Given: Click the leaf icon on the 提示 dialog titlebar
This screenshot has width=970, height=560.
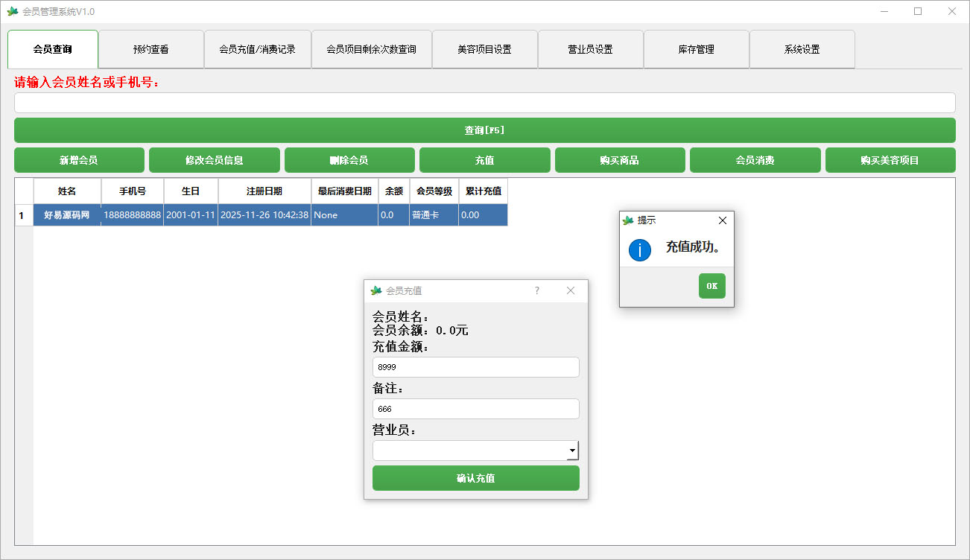Looking at the screenshot, I should click(x=627, y=220).
